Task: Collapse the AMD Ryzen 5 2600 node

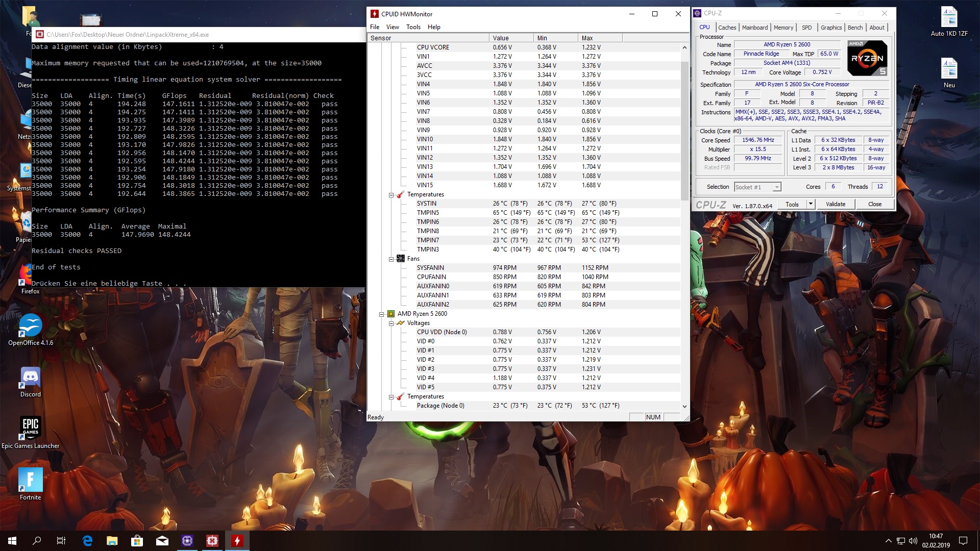Action: click(x=381, y=314)
